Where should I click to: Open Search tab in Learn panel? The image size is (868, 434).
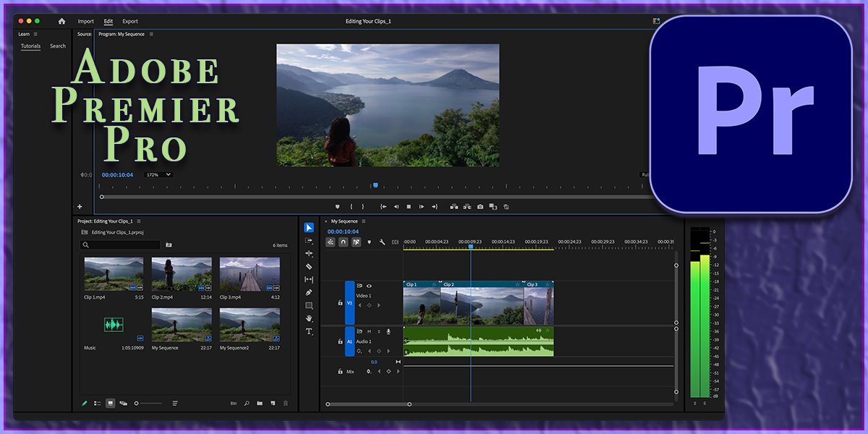[x=58, y=46]
